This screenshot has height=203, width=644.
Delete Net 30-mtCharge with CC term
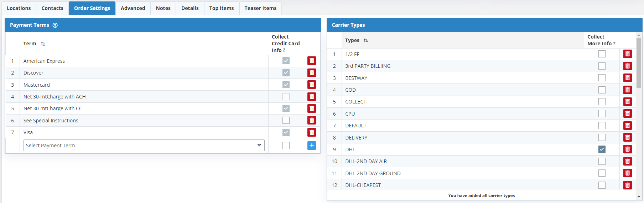(x=312, y=108)
